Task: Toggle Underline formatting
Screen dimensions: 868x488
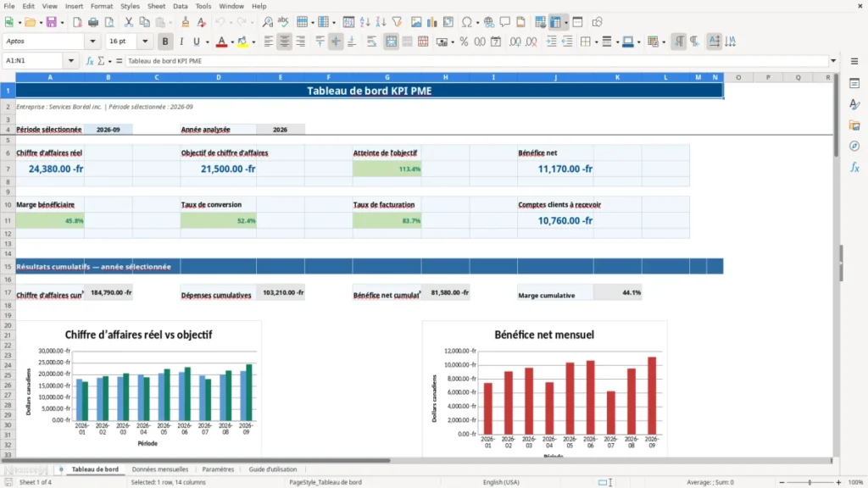Action: click(197, 42)
